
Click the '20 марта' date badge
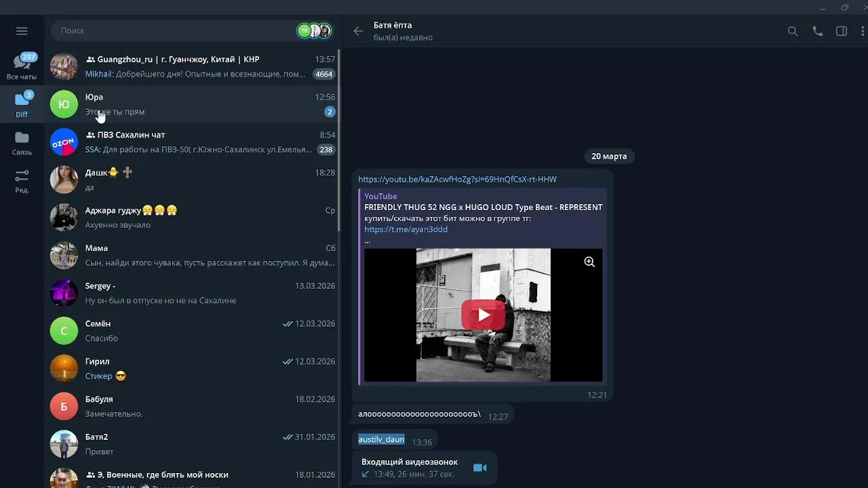609,156
